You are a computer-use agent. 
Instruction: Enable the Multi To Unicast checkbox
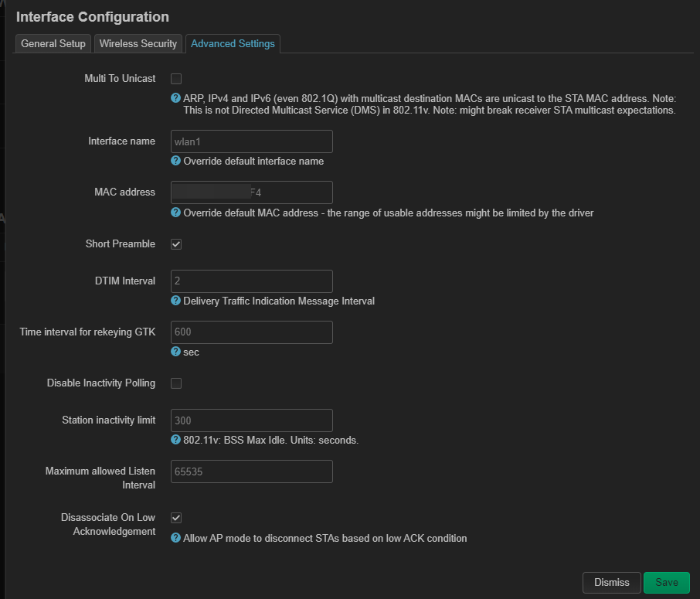click(176, 79)
